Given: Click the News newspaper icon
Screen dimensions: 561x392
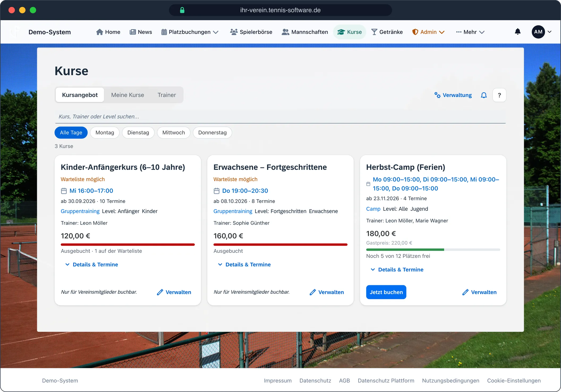Looking at the screenshot, I should (133, 32).
